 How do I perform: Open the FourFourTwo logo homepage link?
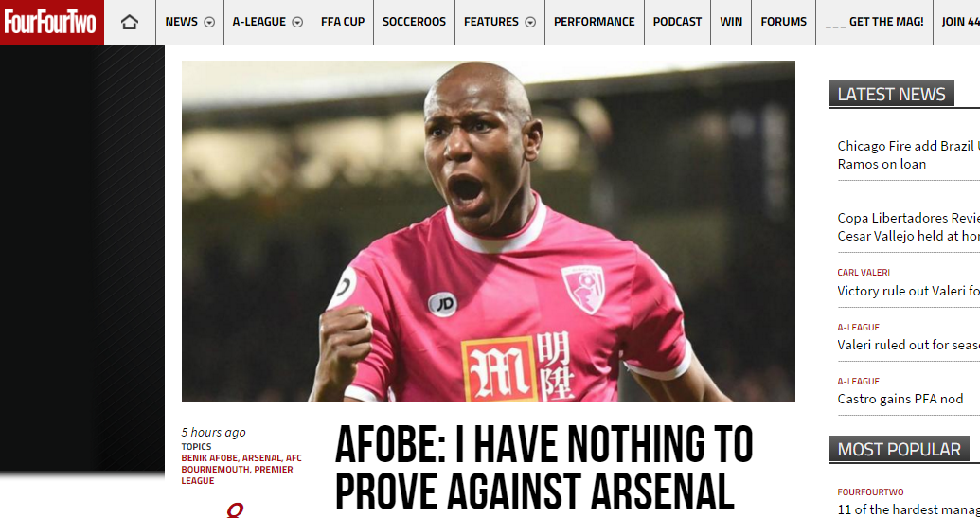pyautogui.click(x=51, y=23)
